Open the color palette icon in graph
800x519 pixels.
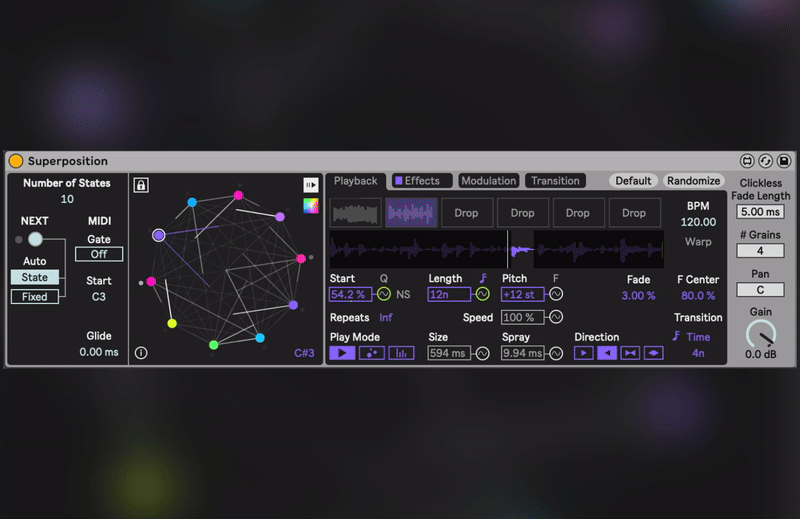tap(311, 206)
